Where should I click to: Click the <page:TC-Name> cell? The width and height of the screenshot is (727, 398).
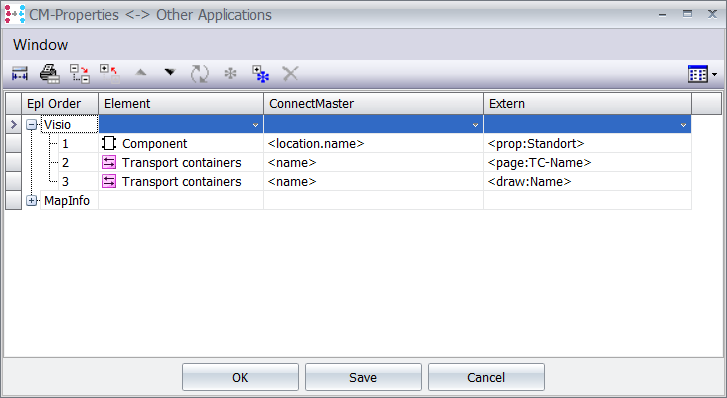point(587,162)
